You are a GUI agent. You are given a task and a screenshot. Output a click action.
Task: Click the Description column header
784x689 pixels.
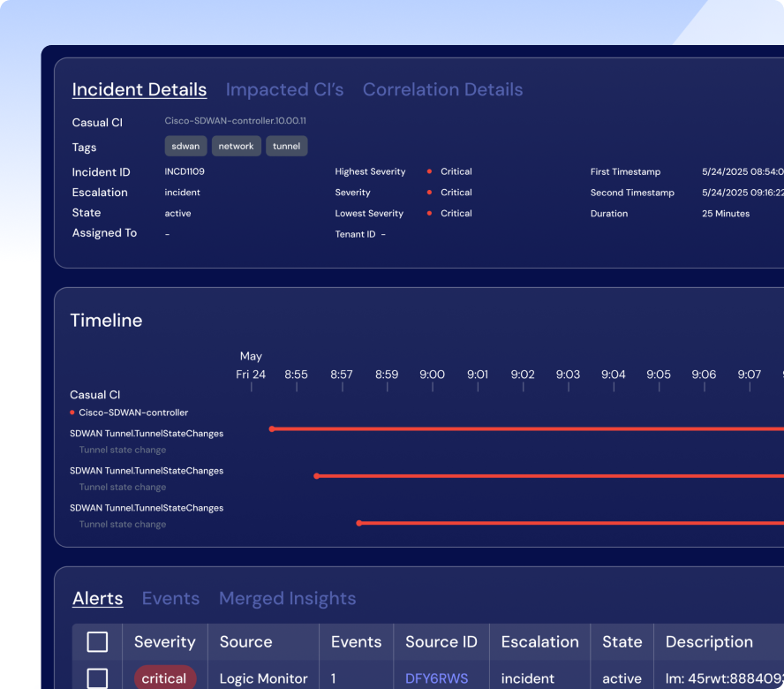click(x=709, y=641)
